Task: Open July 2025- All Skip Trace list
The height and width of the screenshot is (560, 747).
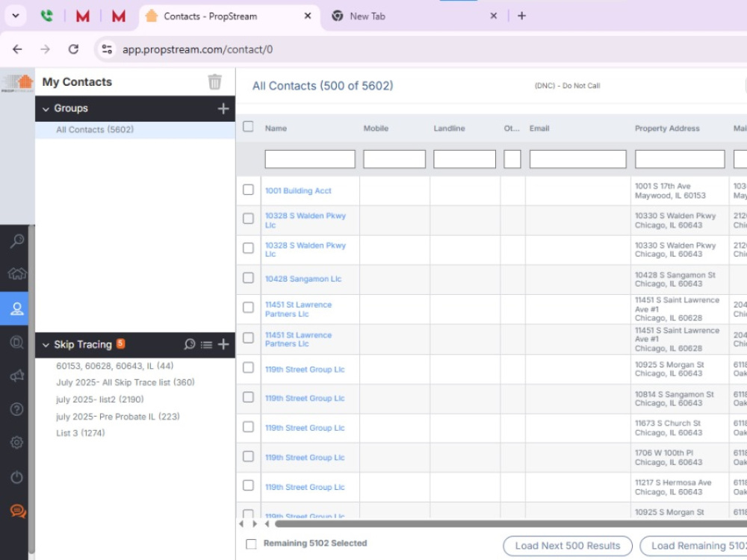Action: [x=125, y=382]
